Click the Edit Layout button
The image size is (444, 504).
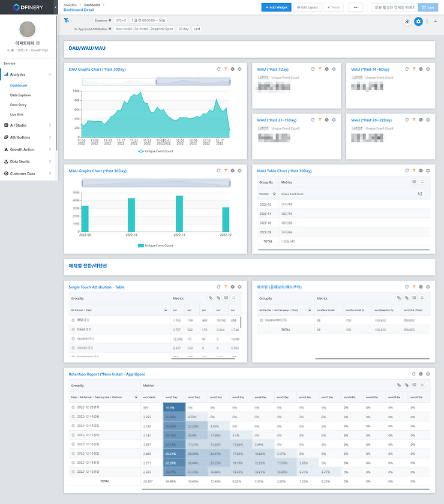307,7
